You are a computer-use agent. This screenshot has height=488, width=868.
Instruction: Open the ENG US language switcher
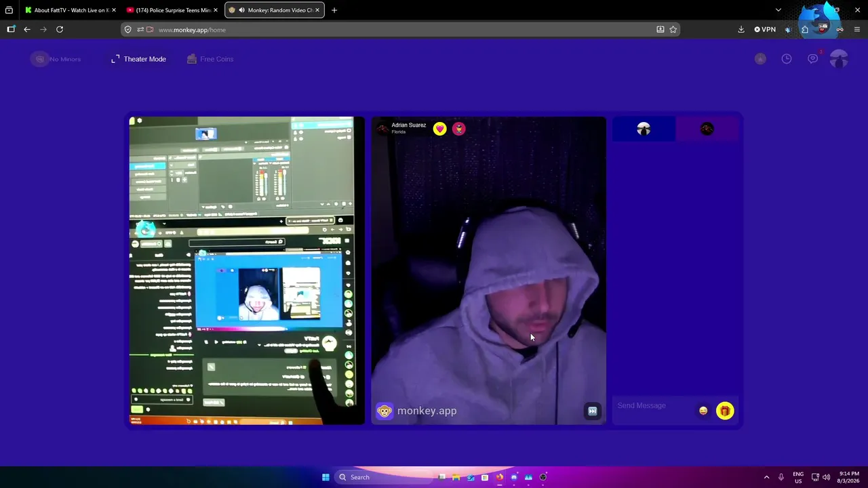pyautogui.click(x=798, y=477)
